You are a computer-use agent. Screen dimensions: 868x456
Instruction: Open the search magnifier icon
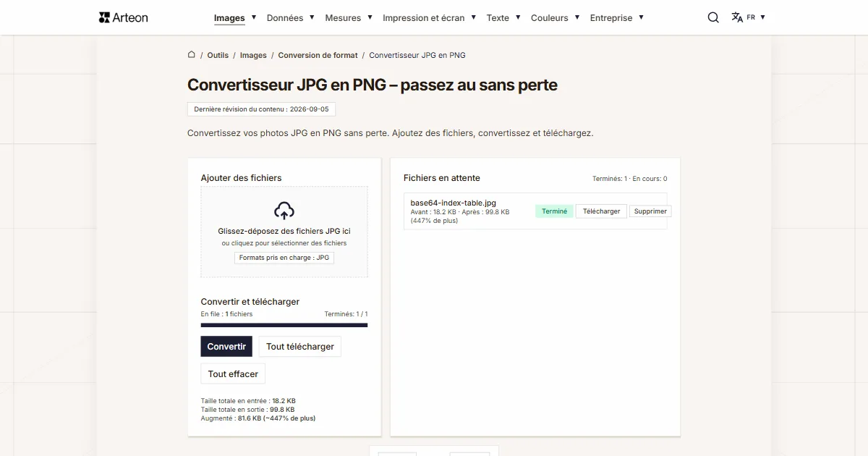pyautogui.click(x=713, y=17)
